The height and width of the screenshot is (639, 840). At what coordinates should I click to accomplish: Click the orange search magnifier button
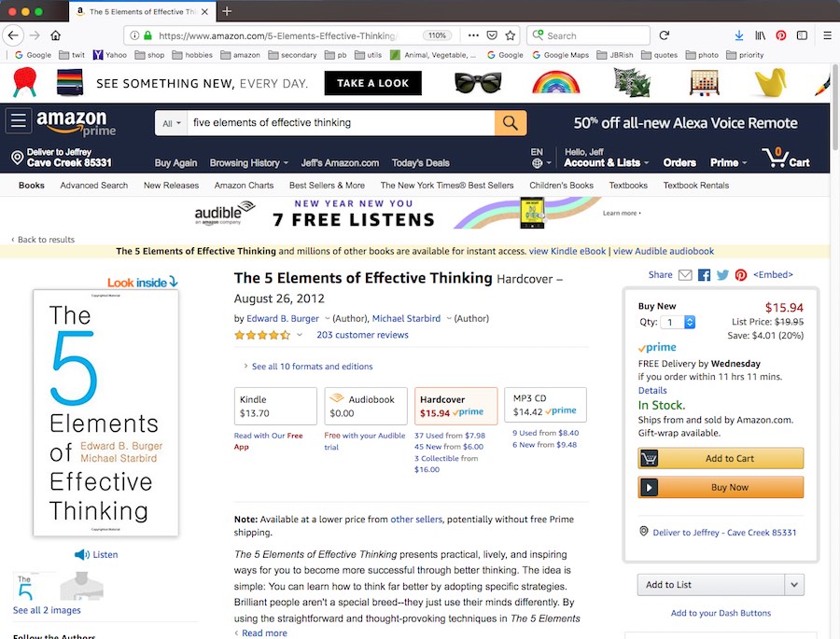tap(510, 123)
